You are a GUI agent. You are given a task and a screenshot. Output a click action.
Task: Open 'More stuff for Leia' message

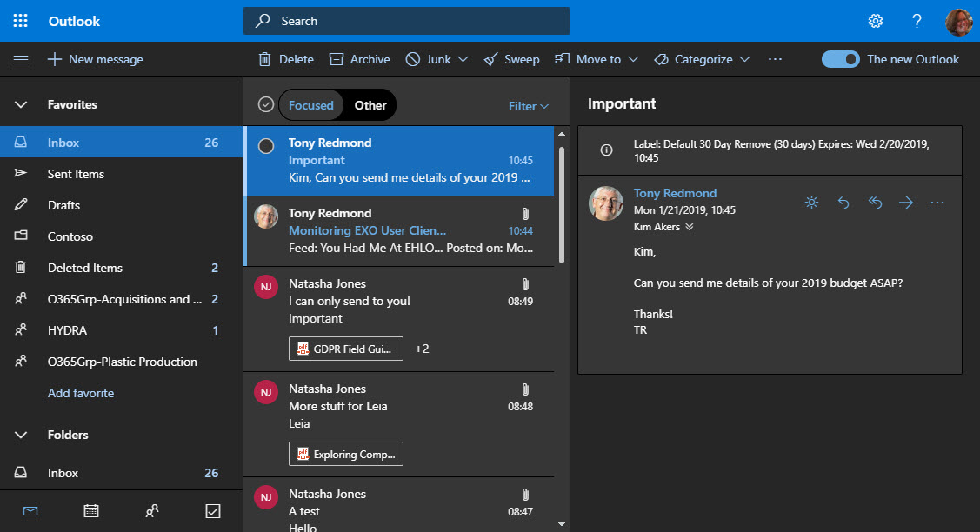coord(399,424)
